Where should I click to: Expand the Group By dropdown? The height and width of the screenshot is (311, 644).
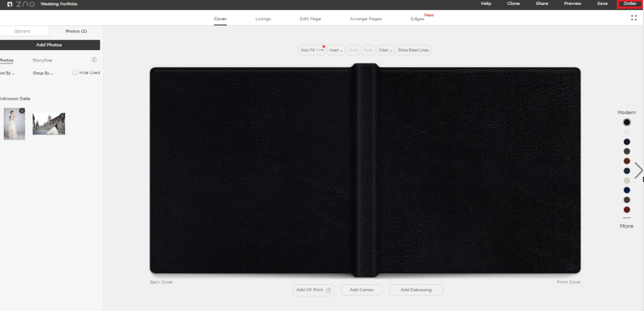pyautogui.click(x=43, y=73)
